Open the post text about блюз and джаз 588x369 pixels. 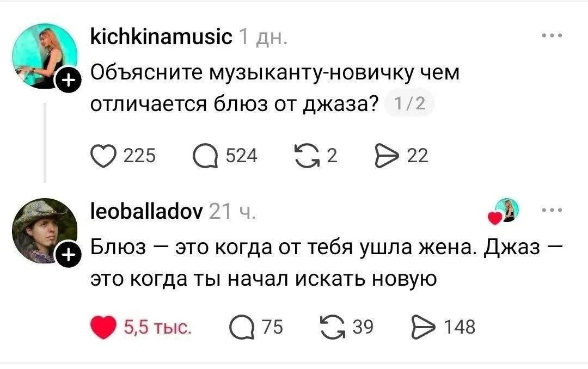pyautogui.click(x=275, y=88)
